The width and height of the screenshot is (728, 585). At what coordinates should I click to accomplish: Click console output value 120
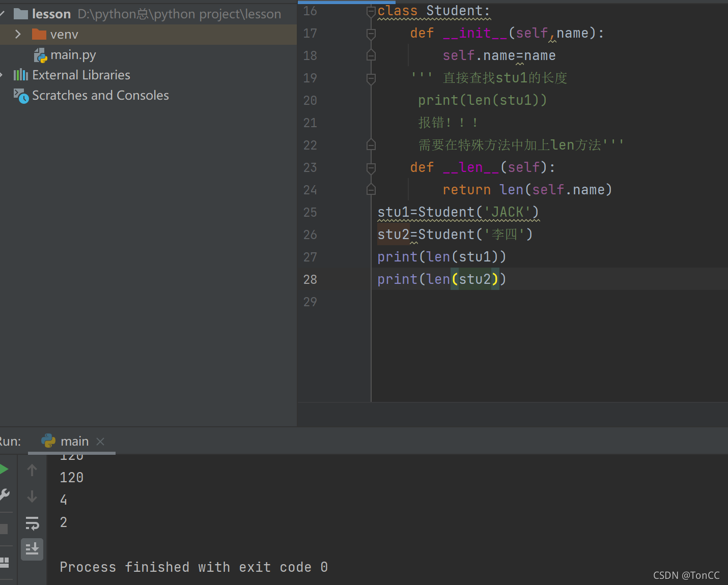[71, 477]
